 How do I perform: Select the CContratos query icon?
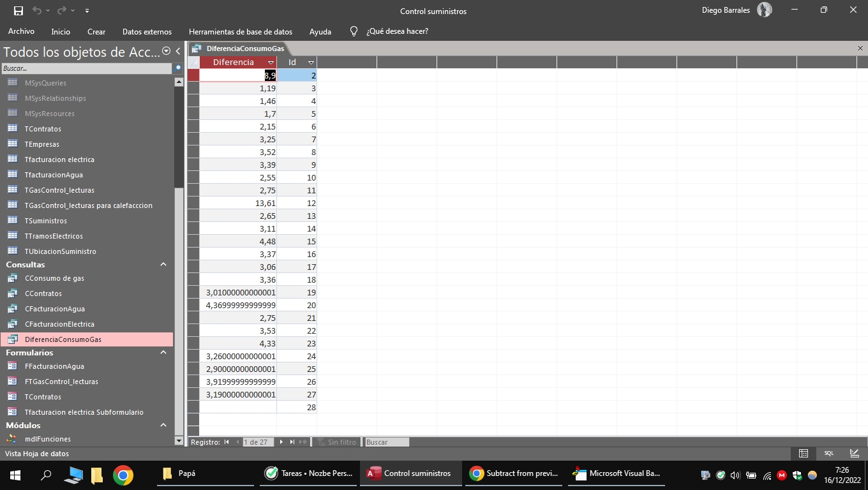click(12, 293)
